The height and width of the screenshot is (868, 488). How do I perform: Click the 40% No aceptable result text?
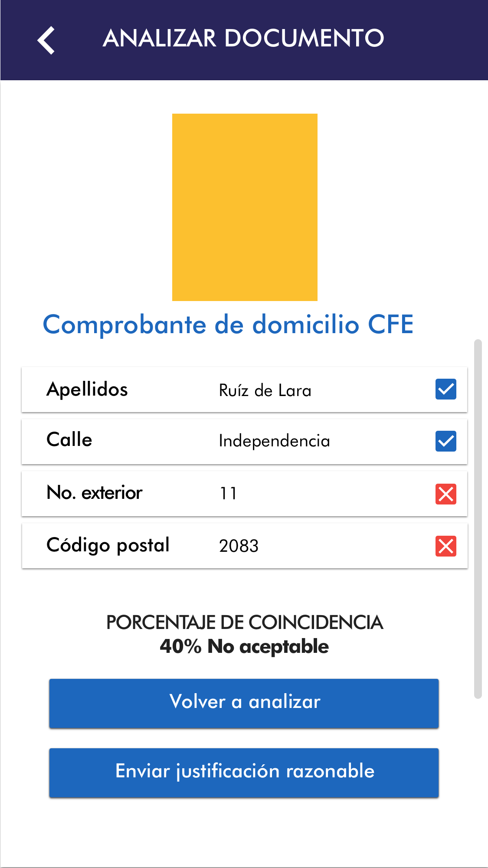(244, 646)
